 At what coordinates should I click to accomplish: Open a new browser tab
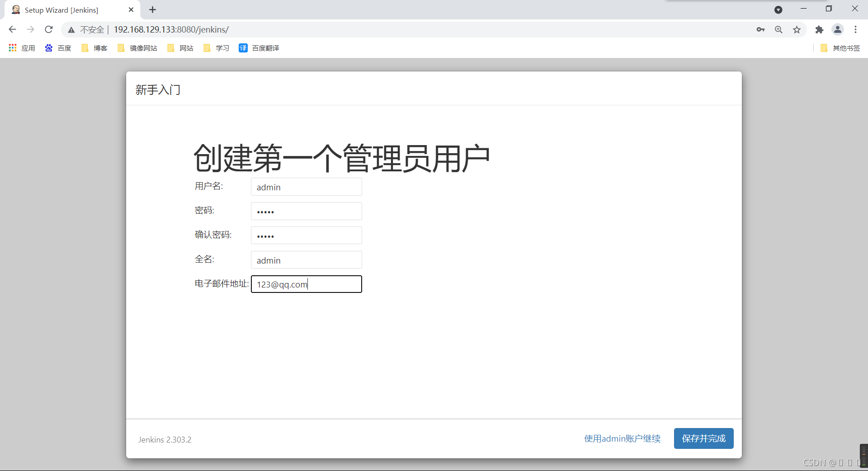152,9
